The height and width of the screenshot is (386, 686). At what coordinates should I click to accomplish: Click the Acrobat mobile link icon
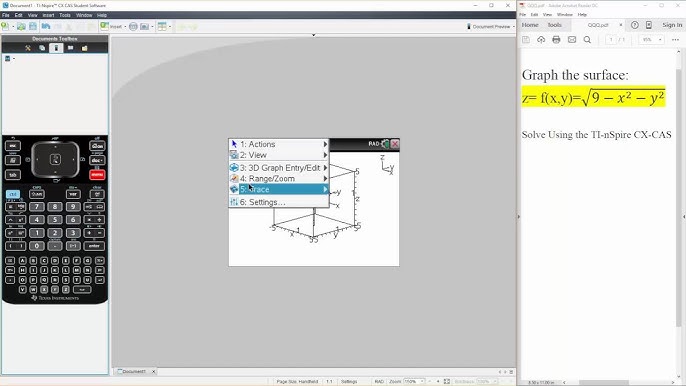click(x=649, y=25)
